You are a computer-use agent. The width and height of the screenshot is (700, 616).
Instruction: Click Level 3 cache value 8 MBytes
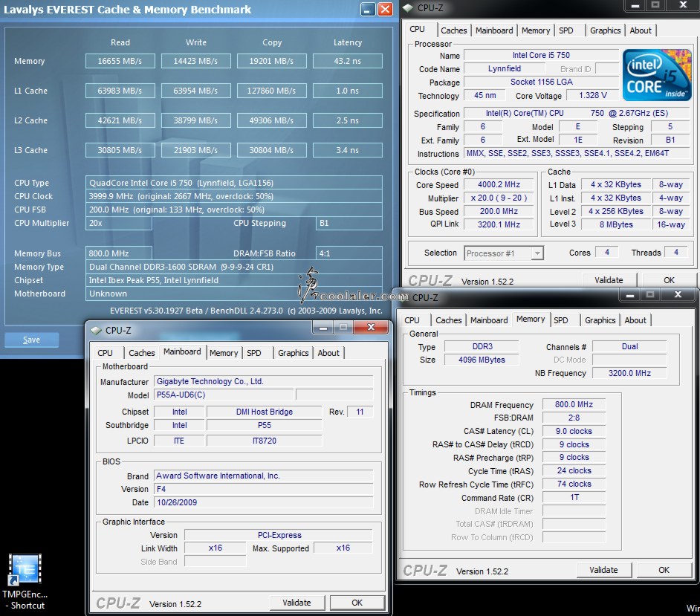615,224
